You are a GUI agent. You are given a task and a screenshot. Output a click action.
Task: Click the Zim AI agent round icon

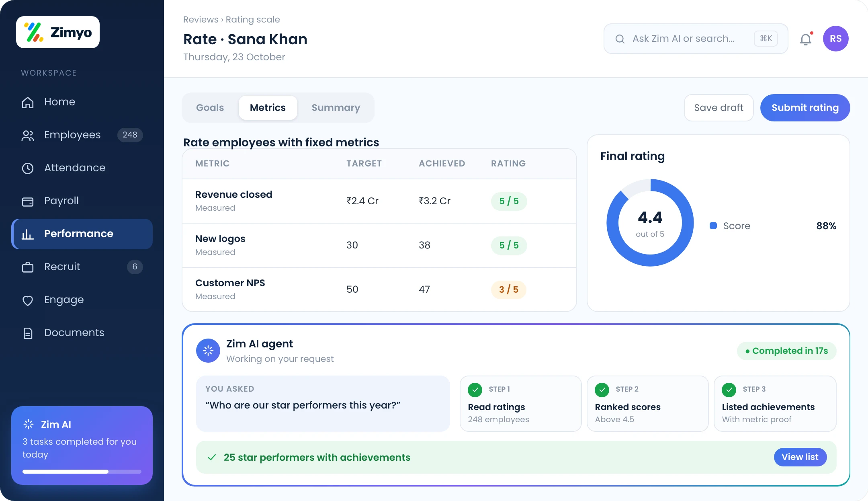(208, 351)
